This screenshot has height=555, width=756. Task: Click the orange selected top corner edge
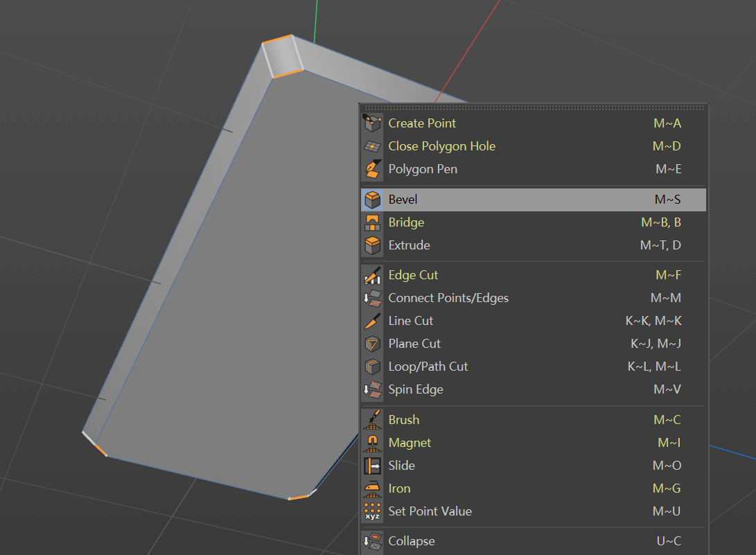tap(277, 39)
